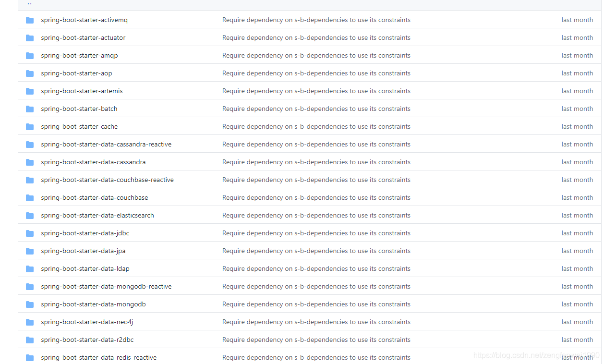
Task: Click folder icon for spring-boot-starter-artemis
Action: tap(30, 91)
